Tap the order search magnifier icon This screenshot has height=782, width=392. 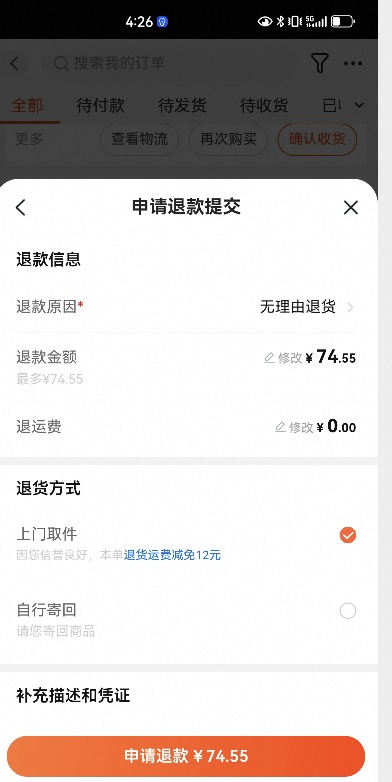point(61,63)
